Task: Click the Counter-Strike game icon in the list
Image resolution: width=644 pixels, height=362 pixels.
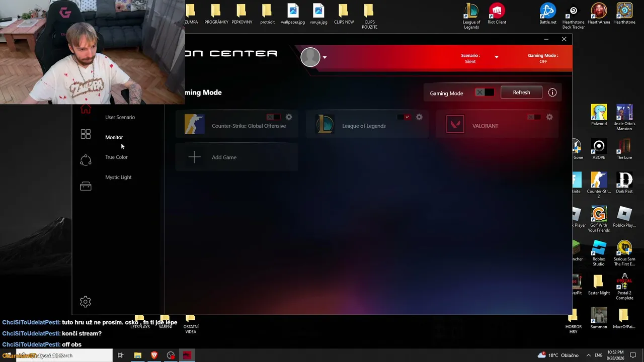Action: [195, 124]
